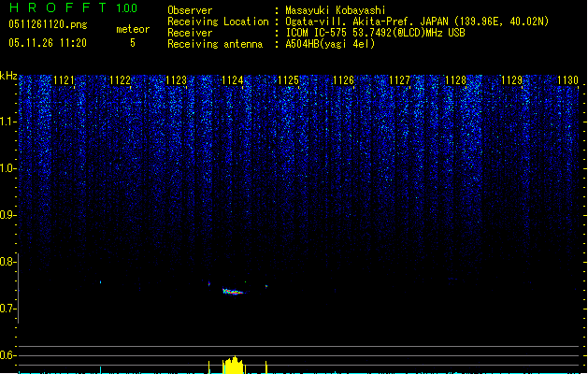Click the 1126 time marker
Image resolution: width=588 pixels, height=374 pixels.
343,80
